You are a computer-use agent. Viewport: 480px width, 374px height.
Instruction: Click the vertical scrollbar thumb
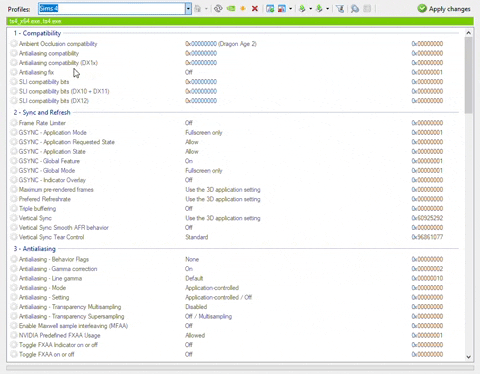[468, 75]
